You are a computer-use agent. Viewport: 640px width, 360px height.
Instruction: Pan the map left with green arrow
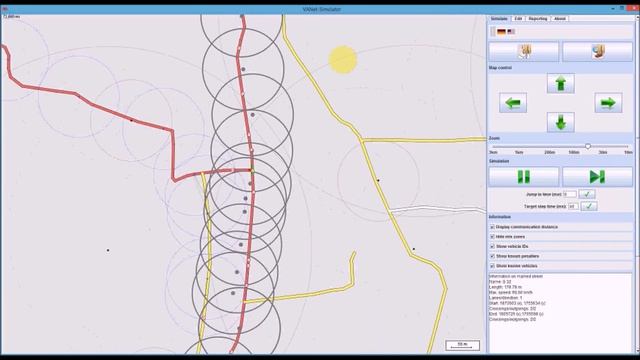pos(513,103)
